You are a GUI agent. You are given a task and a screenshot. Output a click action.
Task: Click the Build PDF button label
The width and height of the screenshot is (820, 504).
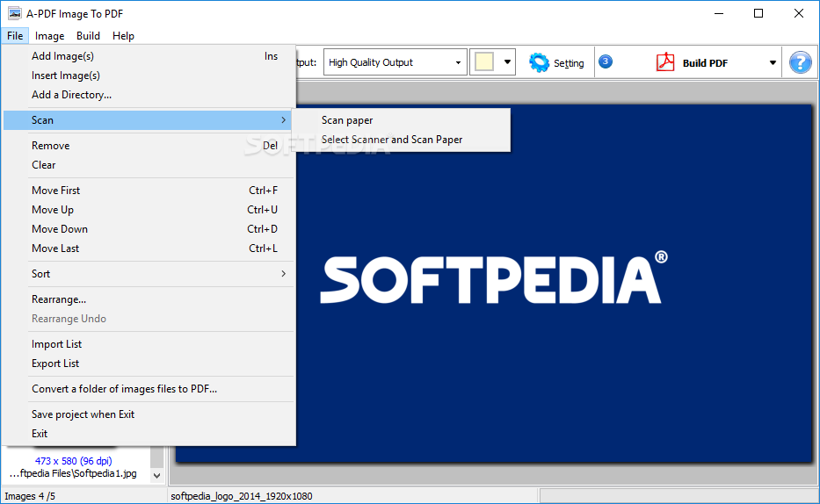[x=705, y=62]
